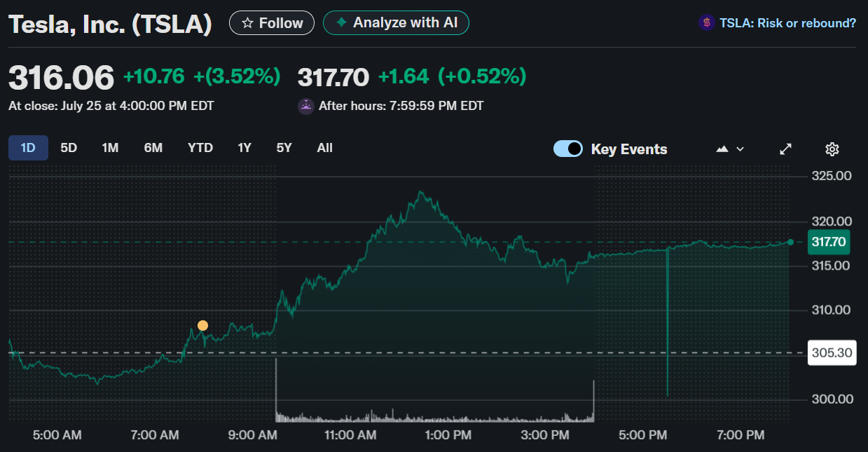868x452 pixels.
Task: Click the Analyze with AI button
Action: (396, 22)
